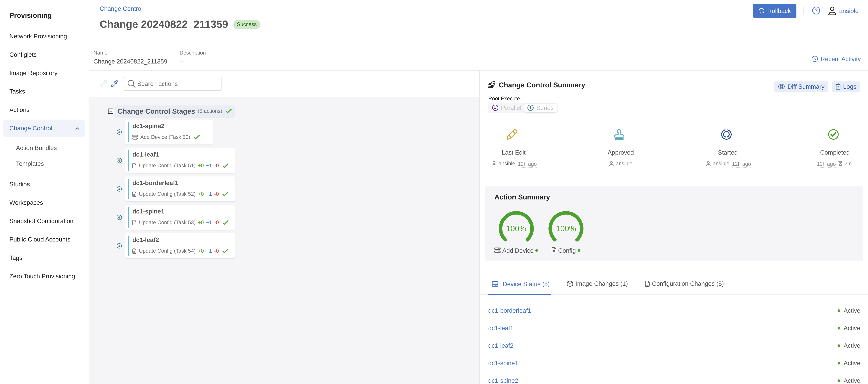Screen dimensions: 868x384
Task: Open the ansible user account icon
Action: click(832, 11)
